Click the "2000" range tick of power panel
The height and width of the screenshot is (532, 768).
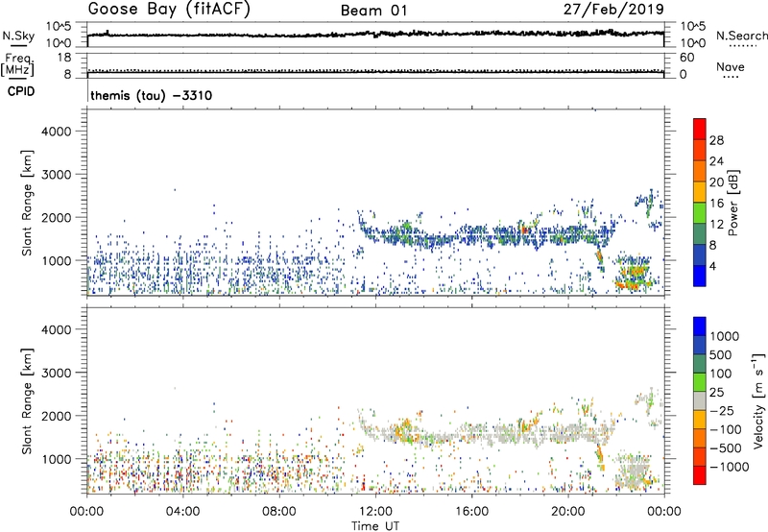[56, 217]
